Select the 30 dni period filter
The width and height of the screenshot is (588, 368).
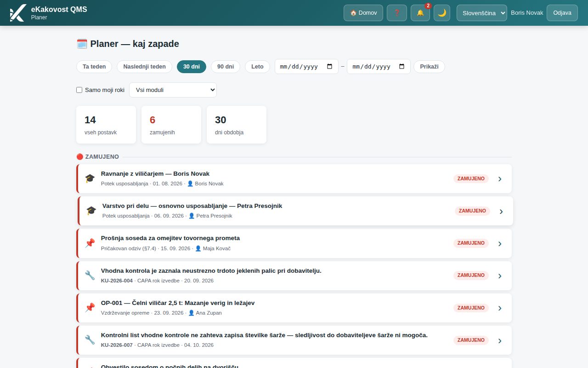tap(192, 67)
